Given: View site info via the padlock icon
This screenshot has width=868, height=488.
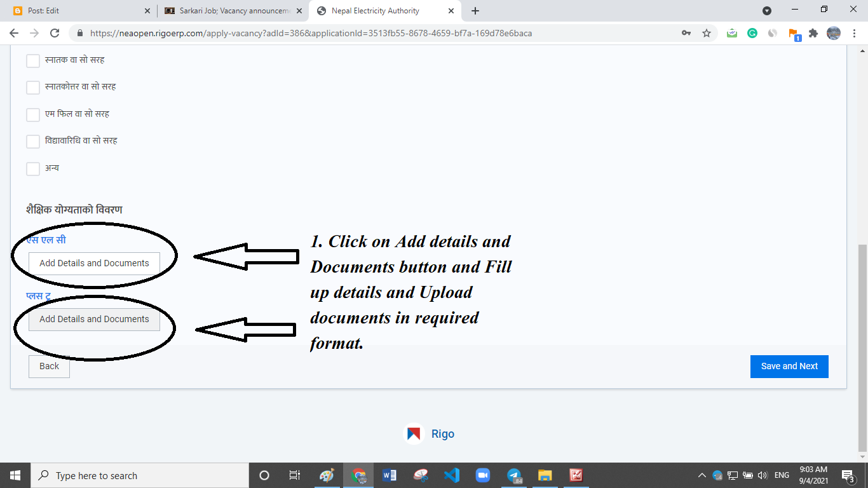Looking at the screenshot, I should click(80, 33).
